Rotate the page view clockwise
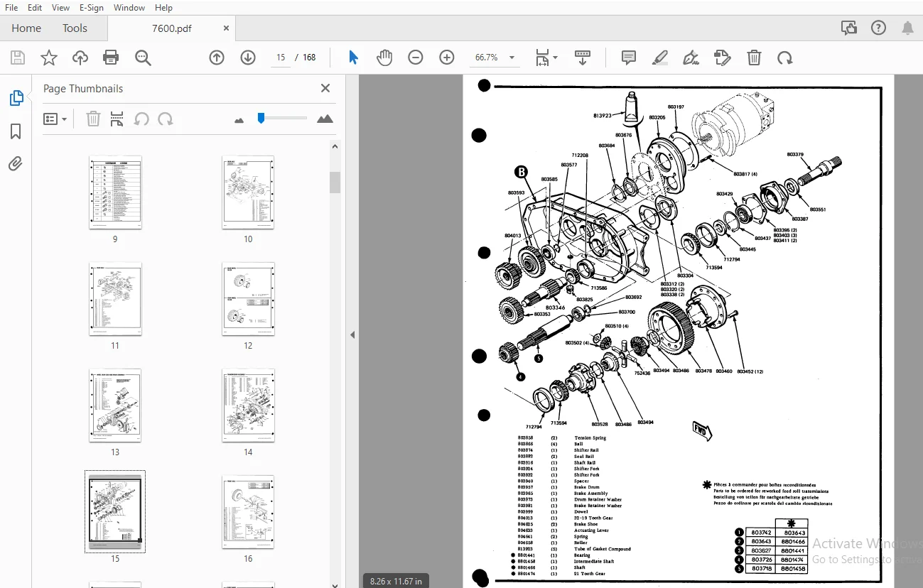 (785, 58)
